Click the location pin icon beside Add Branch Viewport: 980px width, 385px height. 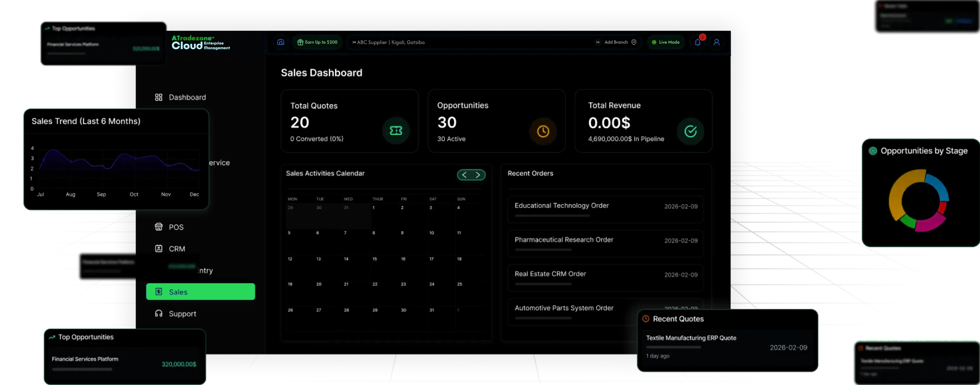pos(634,42)
